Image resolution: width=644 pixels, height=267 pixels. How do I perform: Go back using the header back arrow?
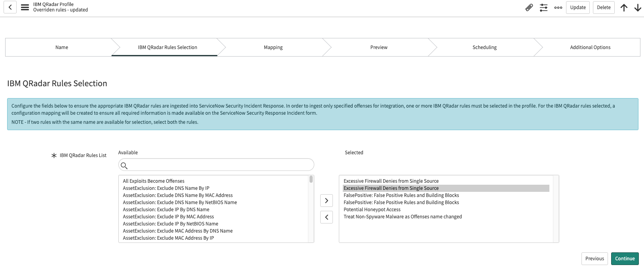[10, 7]
